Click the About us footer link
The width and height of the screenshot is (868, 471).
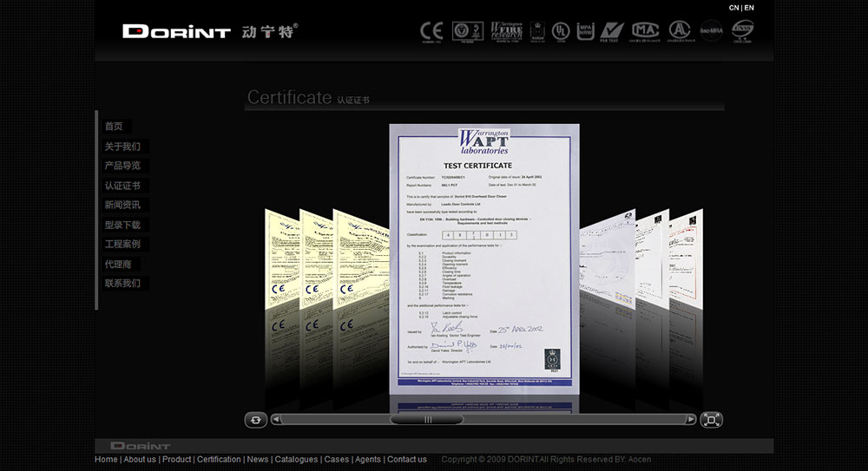140,460
